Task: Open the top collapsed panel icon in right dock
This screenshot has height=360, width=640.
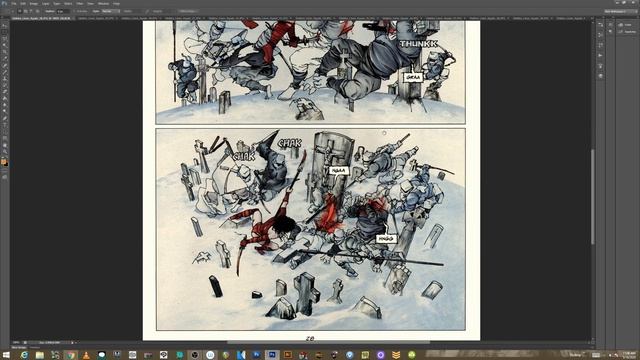Action: click(600, 25)
